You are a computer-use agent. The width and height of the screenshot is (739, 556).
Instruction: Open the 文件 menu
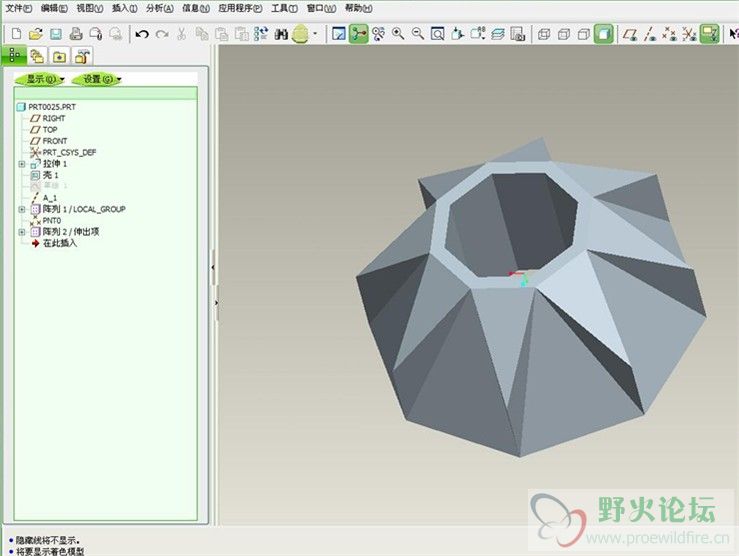[x=19, y=8]
